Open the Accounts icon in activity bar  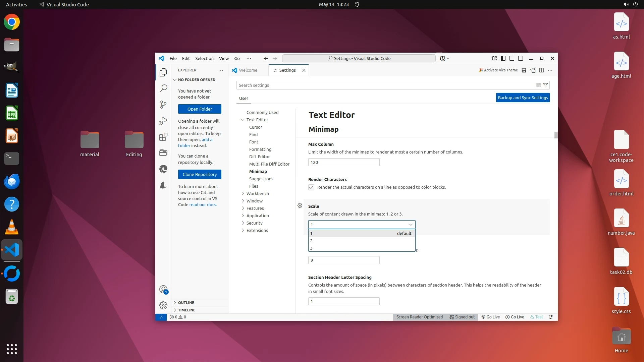(163, 290)
